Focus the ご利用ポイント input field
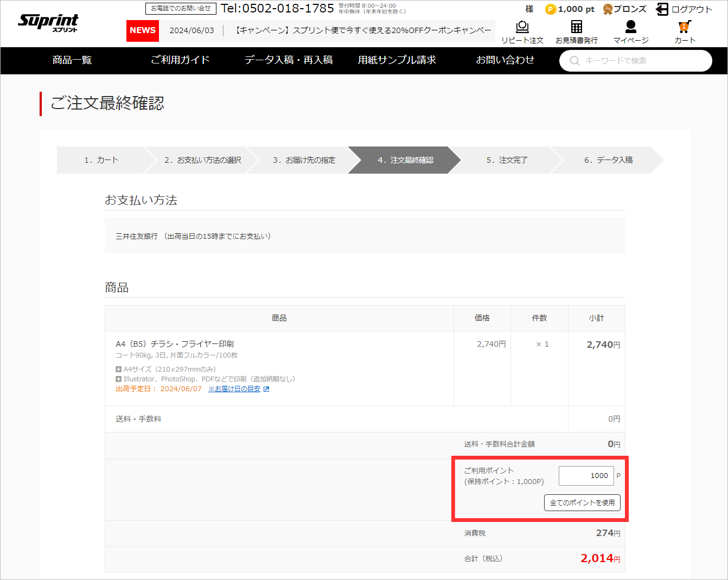The image size is (728, 580). [x=586, y=476]
